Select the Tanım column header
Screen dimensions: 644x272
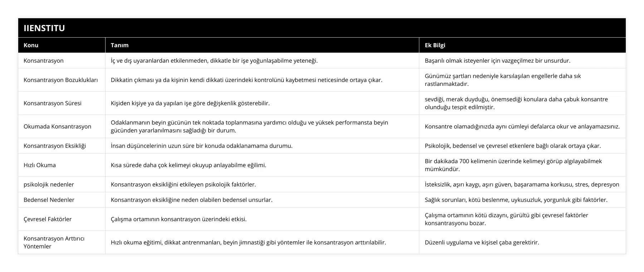coord(119,45)
